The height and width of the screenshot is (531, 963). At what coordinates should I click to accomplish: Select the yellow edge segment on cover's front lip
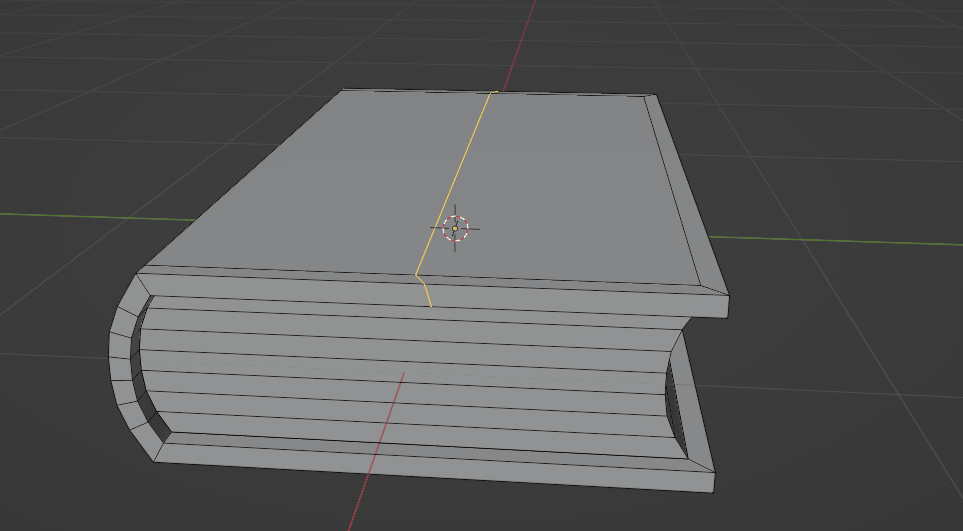coord(424,291)
